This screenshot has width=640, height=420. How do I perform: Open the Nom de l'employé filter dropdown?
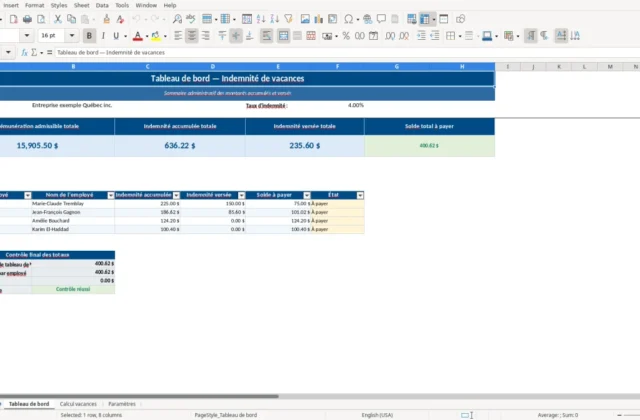pos(111,196)
